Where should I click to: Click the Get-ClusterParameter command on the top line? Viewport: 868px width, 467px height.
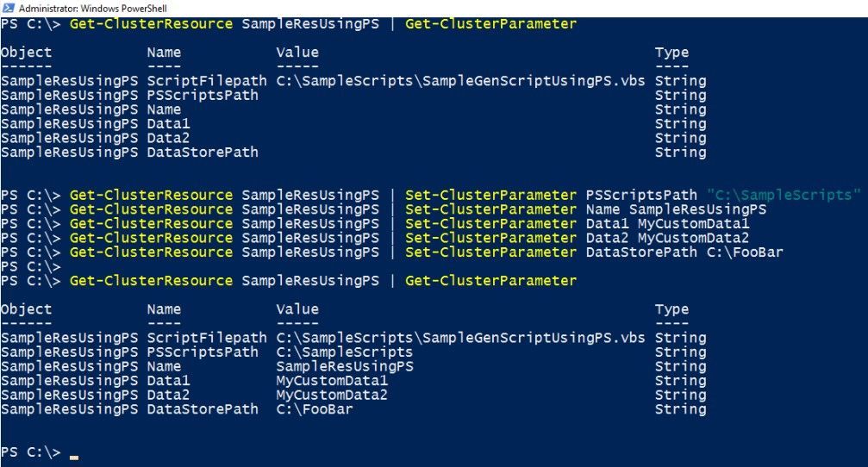490,24
